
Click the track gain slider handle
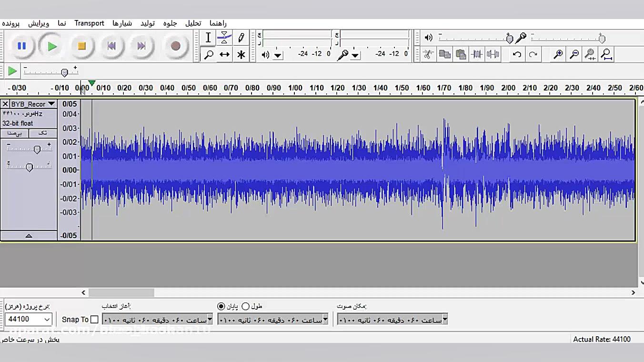point(37,150)
